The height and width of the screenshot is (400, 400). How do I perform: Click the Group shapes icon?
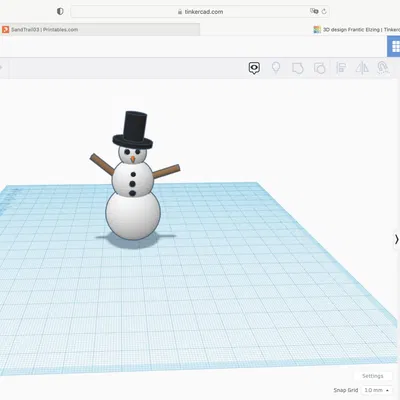(x=298, y=68)
